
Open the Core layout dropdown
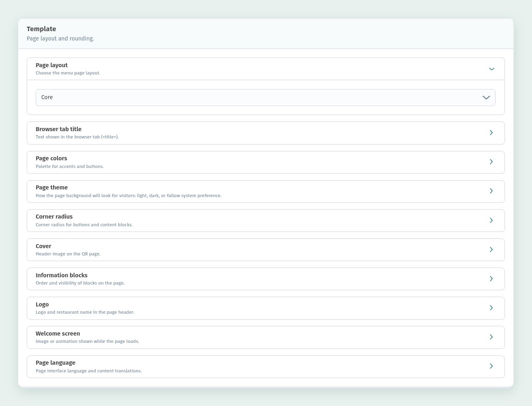pyautogui.click(x=265, y=98)
